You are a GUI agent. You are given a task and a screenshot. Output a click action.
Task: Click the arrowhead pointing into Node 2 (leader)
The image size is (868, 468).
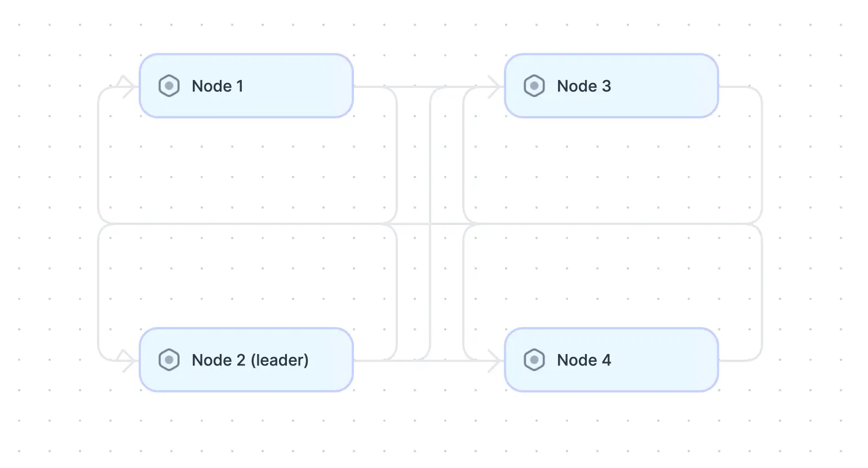[x=129, y=361]
